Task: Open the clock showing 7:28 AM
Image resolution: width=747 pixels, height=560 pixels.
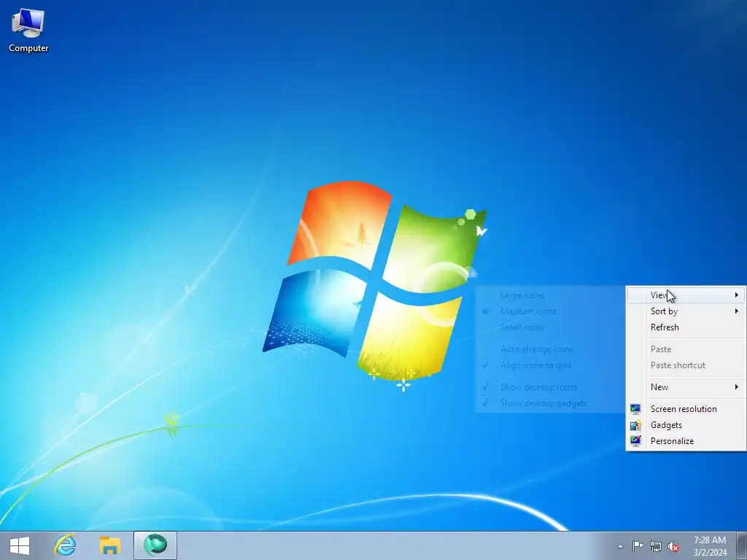Action: 709,540
